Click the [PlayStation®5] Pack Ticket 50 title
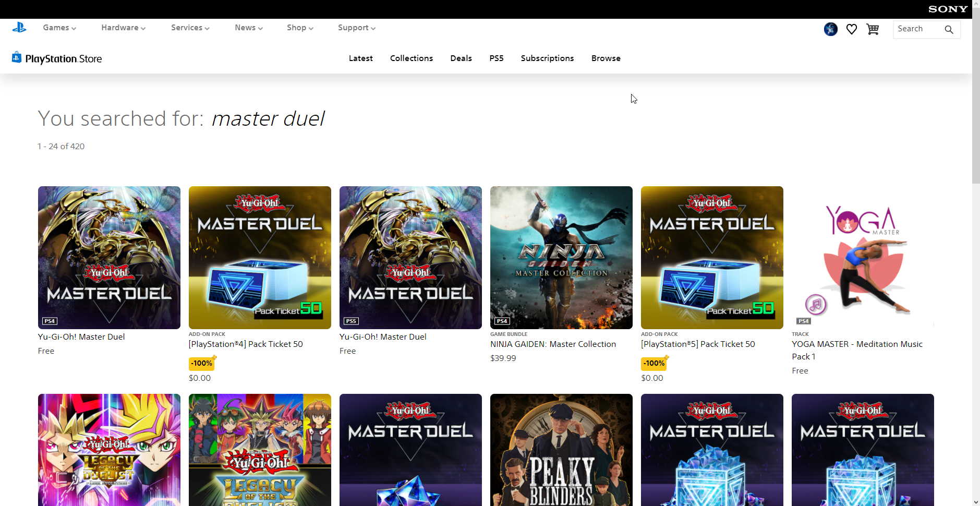Viewport: 980px width, 506px height. [698, 344]
